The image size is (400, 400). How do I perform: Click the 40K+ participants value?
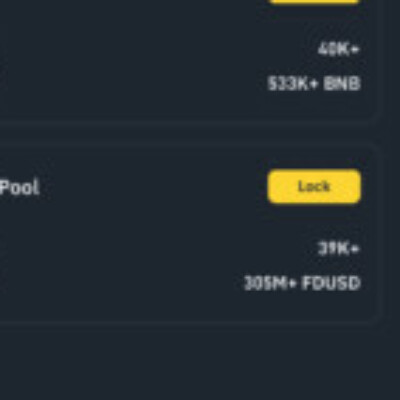pyautogui.click(x=339, y=50)
